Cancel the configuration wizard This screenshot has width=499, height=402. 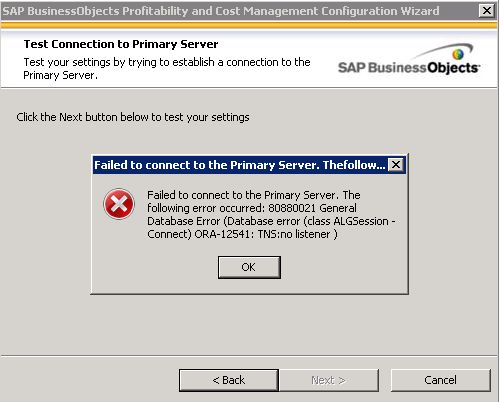click(440, 380)
